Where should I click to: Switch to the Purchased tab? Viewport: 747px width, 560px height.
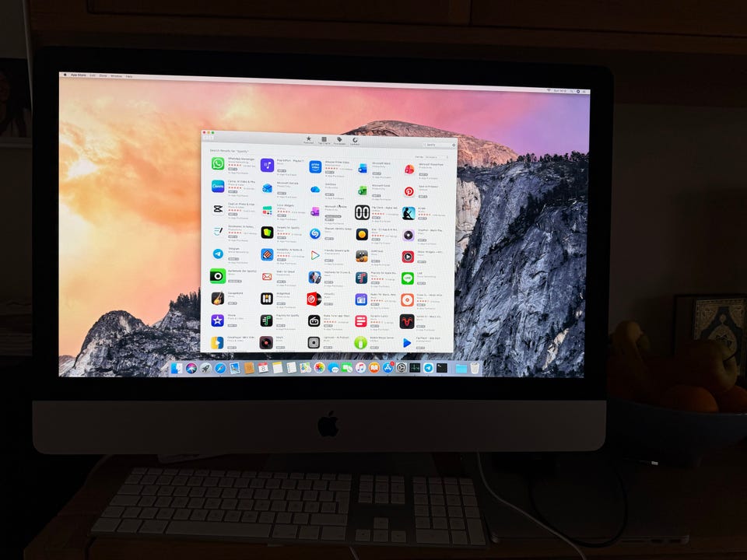coord(339,141)
